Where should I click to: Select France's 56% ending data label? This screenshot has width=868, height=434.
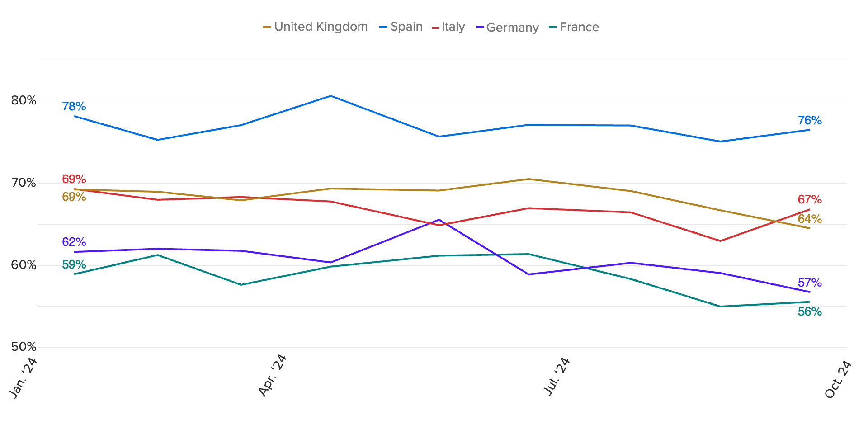pos(810,312)
